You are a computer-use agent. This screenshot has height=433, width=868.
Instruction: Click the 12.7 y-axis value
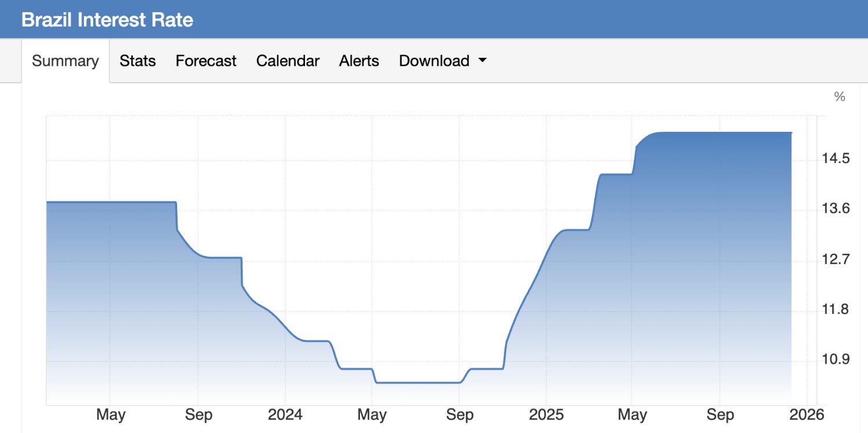point(836,259)
